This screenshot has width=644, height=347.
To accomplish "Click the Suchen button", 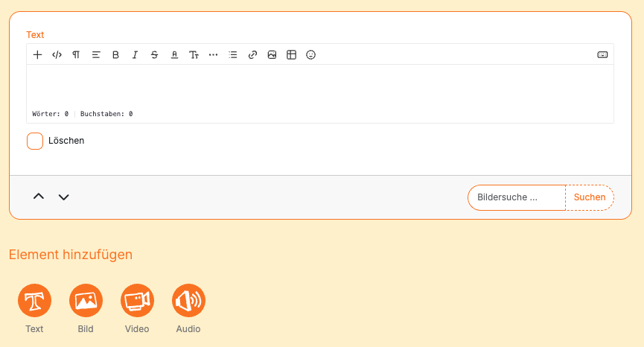I will click(590, 197).
